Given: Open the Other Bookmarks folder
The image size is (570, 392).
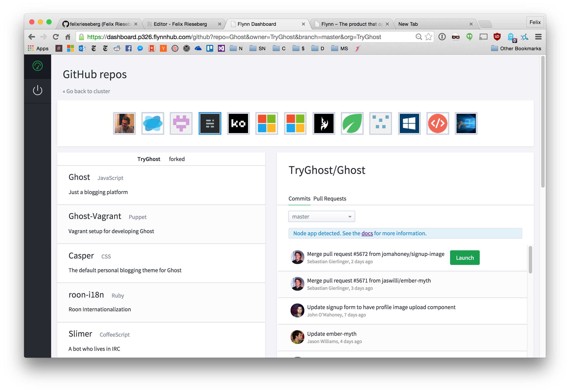Looking at the screenshot, I should coord(516,48).
